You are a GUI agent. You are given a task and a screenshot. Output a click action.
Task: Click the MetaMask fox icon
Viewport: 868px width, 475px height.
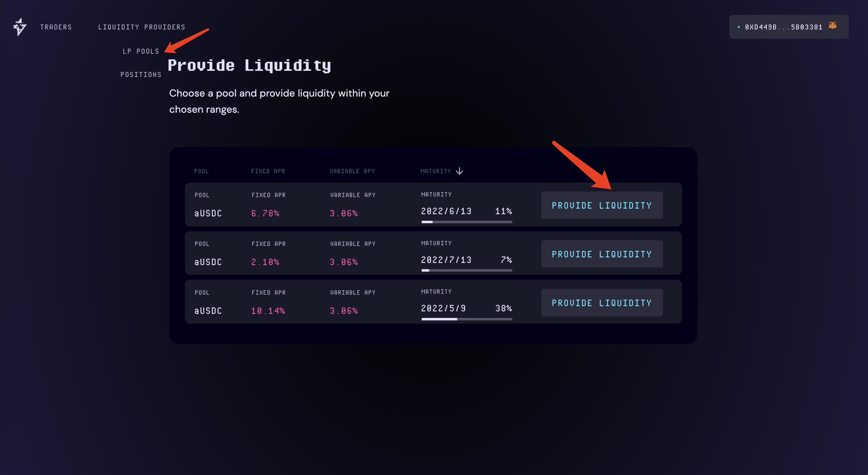point(832,25)
